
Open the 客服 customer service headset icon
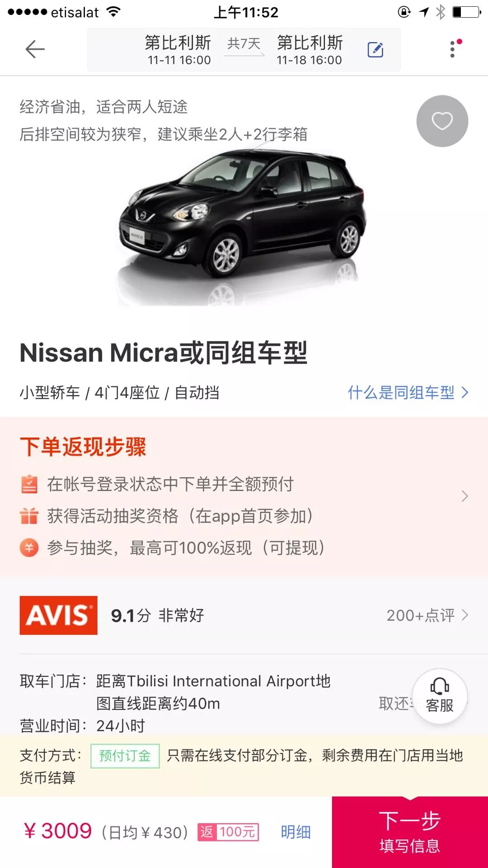[x=440, y=696]
